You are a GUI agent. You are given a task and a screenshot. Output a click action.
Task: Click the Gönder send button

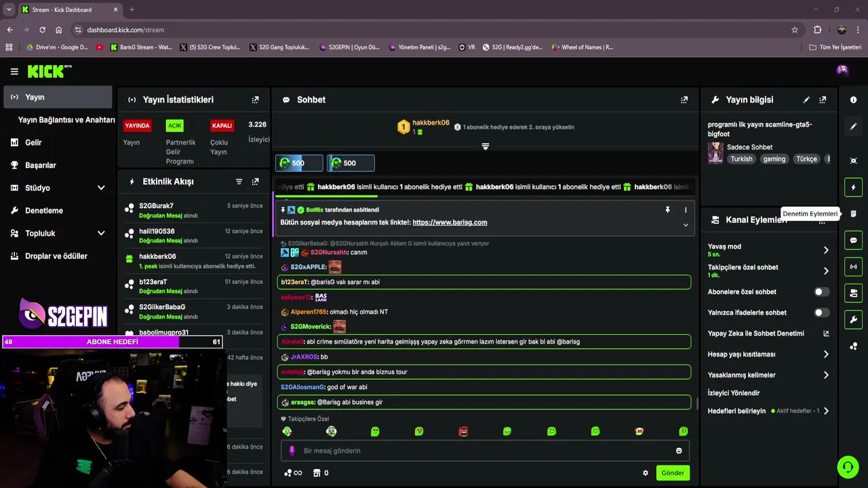(x=673, y=473)
